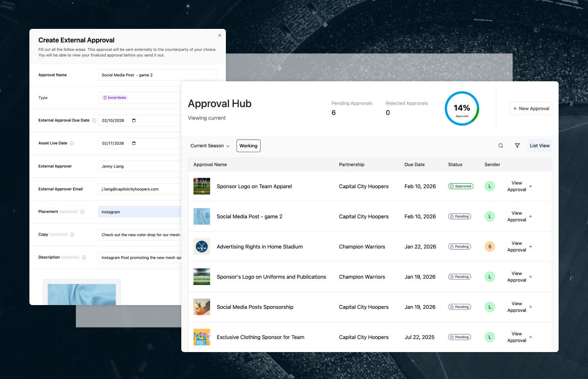Switch to List View

(539, 145)
